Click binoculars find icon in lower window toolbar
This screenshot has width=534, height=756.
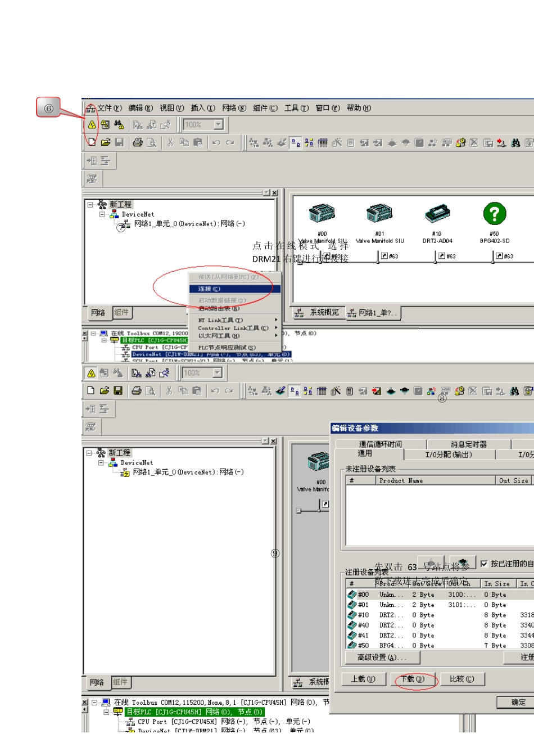(514, 390)
